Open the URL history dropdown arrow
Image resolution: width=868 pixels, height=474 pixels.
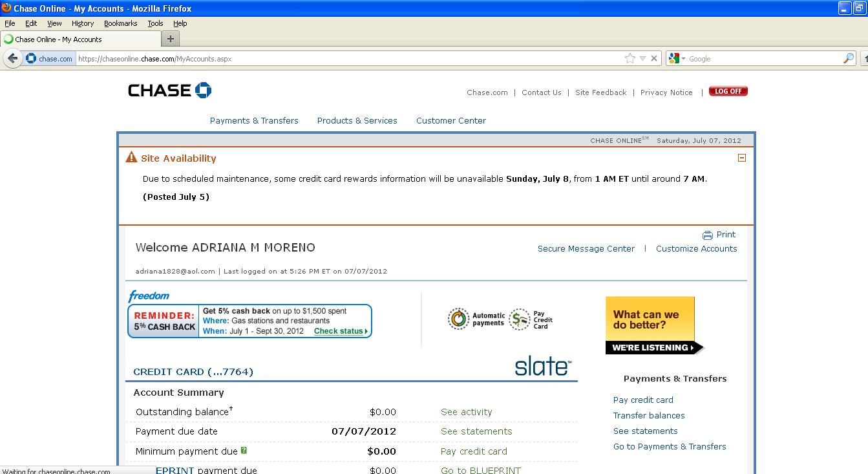tap(642, 58)
